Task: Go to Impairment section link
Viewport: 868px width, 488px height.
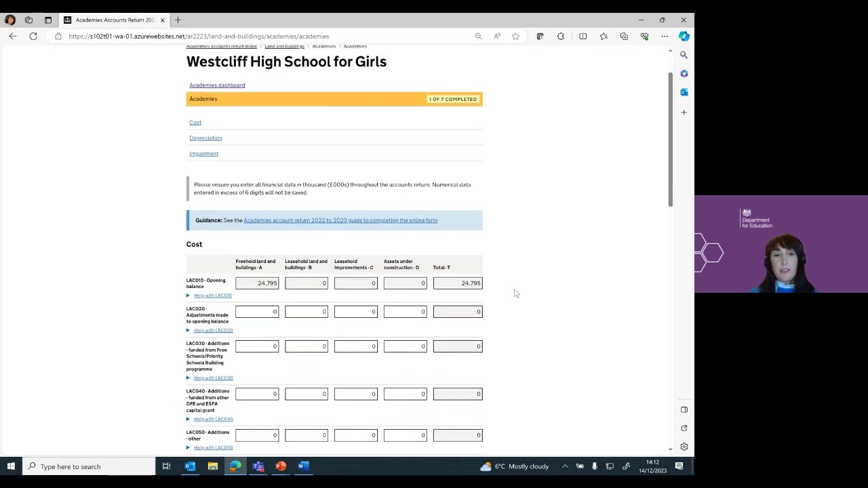Action: 203,154
